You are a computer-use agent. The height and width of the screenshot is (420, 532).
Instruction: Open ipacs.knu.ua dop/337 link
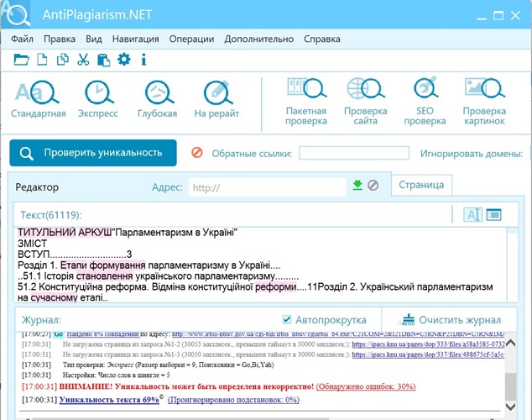[x=428, y=354]
